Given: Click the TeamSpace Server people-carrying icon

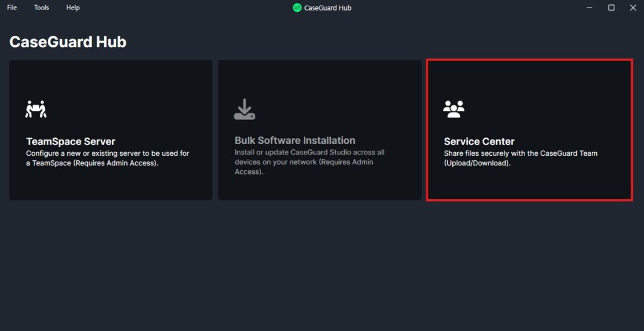Looking at the screenshot, I should point(36,109).
